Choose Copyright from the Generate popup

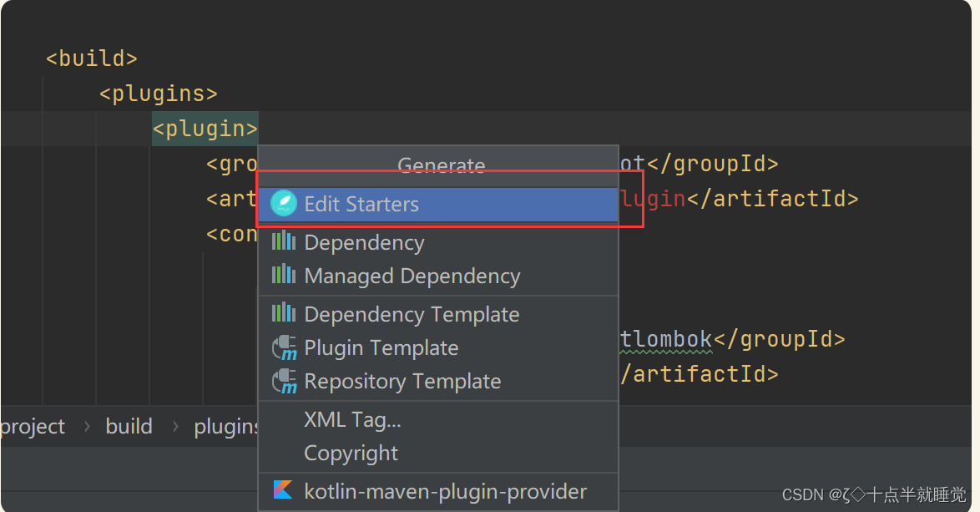tap(438, 454)
